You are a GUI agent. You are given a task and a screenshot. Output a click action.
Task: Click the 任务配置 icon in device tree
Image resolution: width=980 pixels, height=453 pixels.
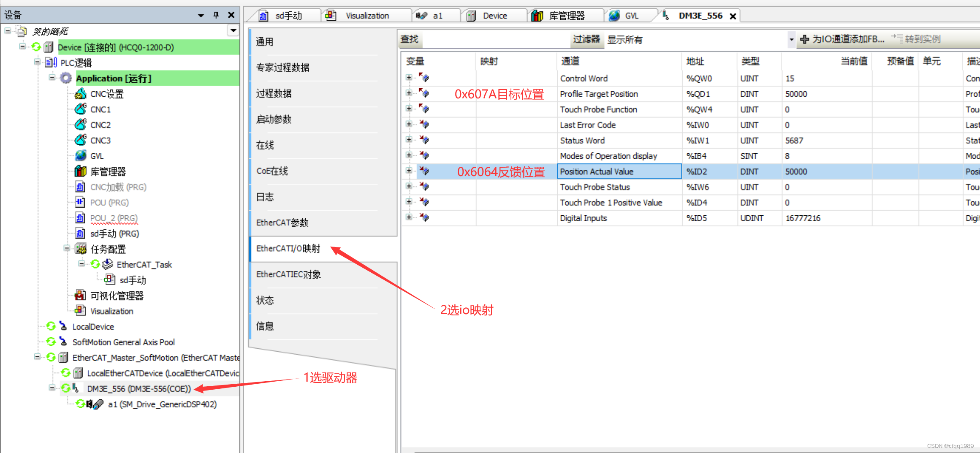80,249
